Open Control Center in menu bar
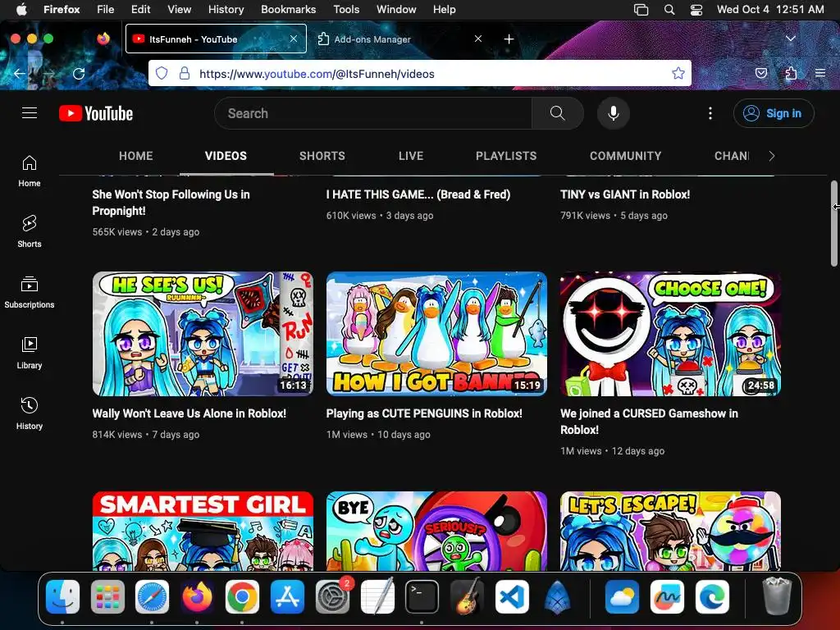 [696, 10]
